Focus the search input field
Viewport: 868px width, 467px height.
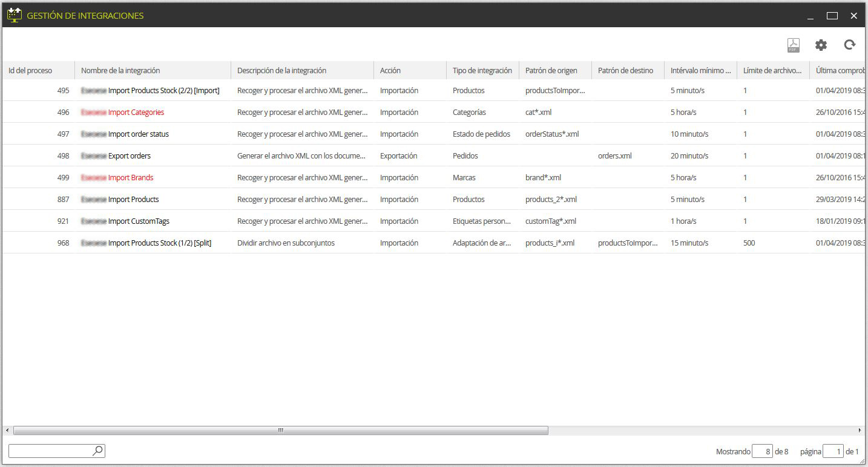coord(51,451)
